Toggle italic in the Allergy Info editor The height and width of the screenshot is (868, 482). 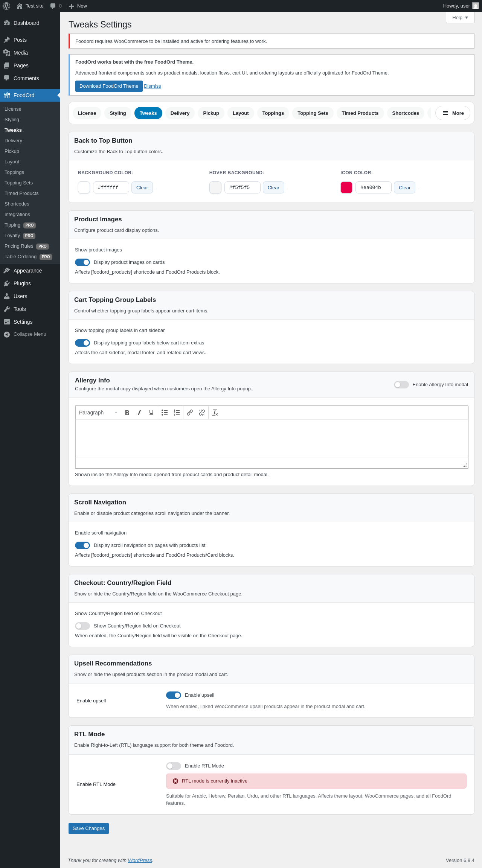(139, 413)
